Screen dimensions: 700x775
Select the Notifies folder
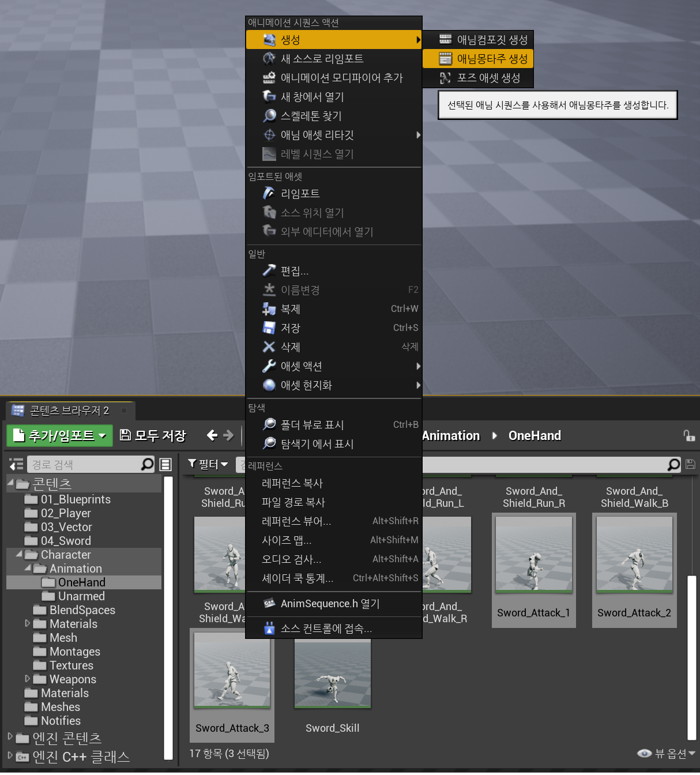click(61, 721)
